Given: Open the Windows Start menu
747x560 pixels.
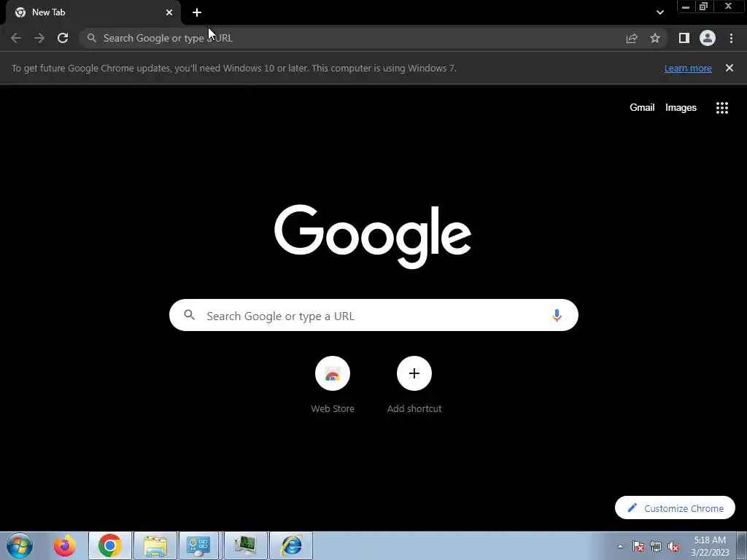Looking at the screenshot, I should (20, 545).
